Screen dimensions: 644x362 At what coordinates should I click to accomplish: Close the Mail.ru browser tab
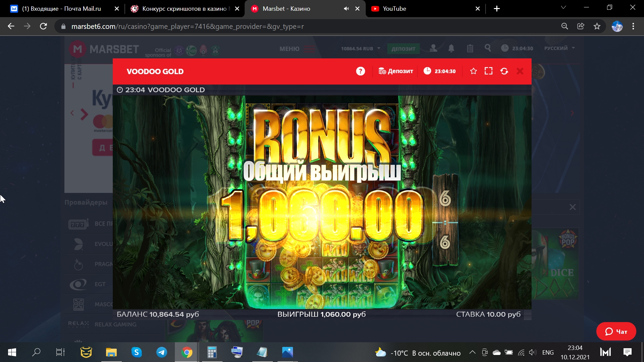[117, 9]
